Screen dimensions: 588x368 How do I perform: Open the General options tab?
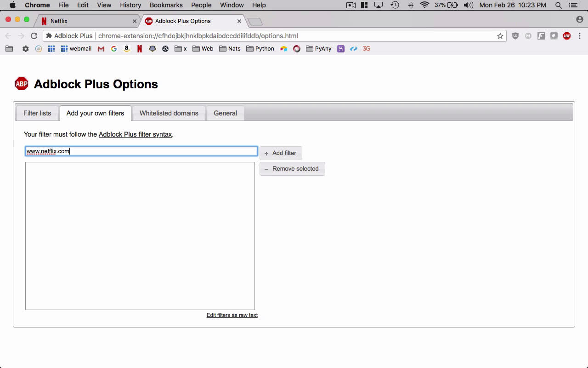(225, 113)
